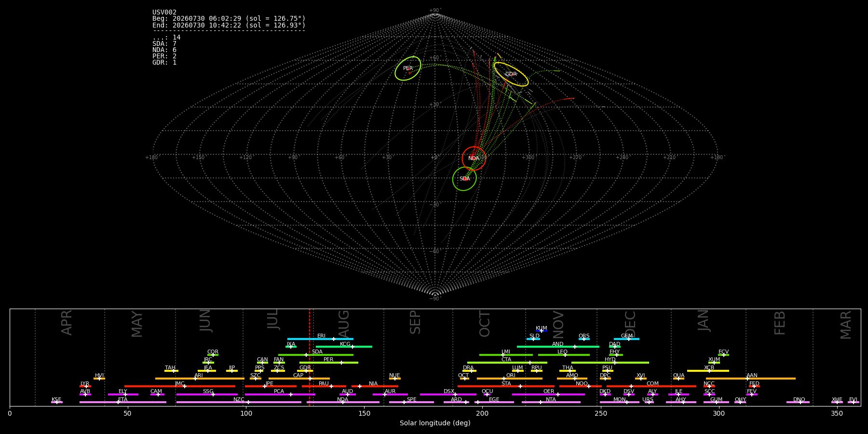This screenshot has height=434, width=868.
Task: Click the OCT month label in timeline
Action: (485, 324)
